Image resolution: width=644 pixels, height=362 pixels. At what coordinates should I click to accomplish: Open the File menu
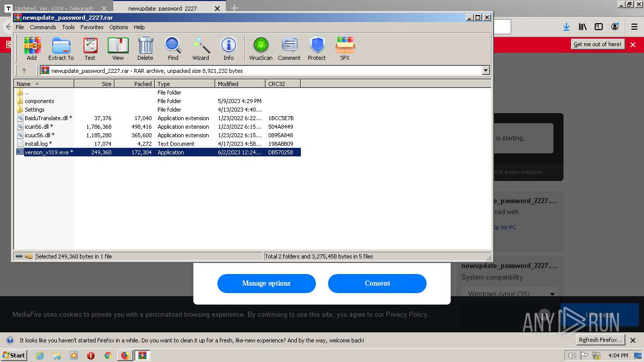pos(20,27)
